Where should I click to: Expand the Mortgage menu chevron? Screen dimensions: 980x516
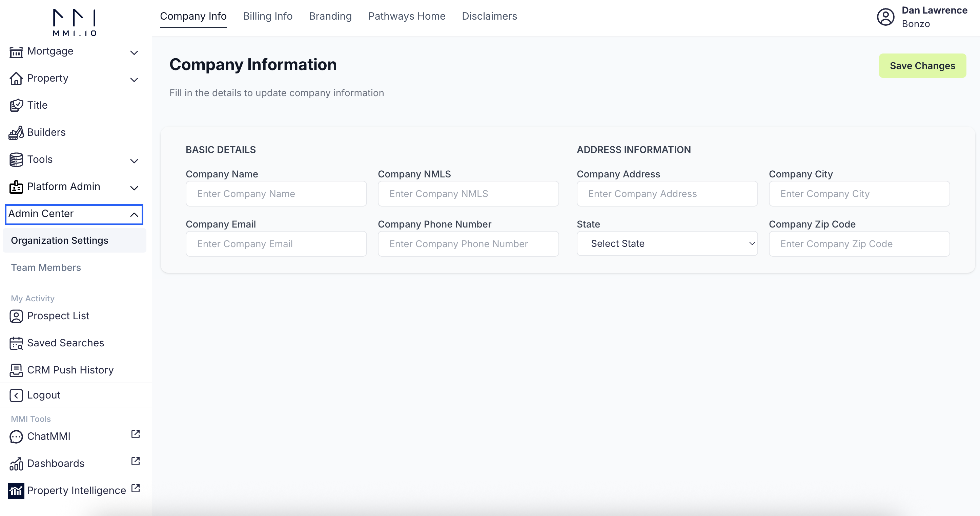click(134, 52)
